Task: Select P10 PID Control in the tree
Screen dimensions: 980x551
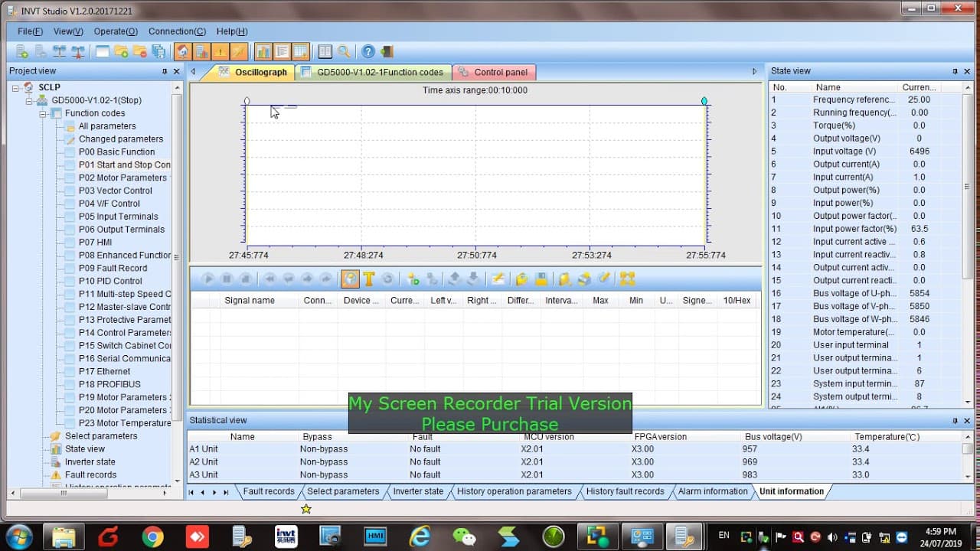Action: coord(110,281)
